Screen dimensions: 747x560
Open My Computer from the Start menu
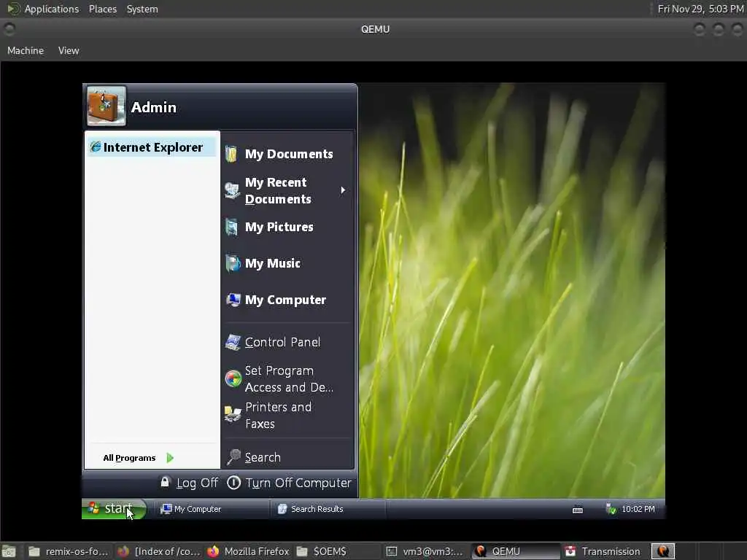click(x=285, y=300)
